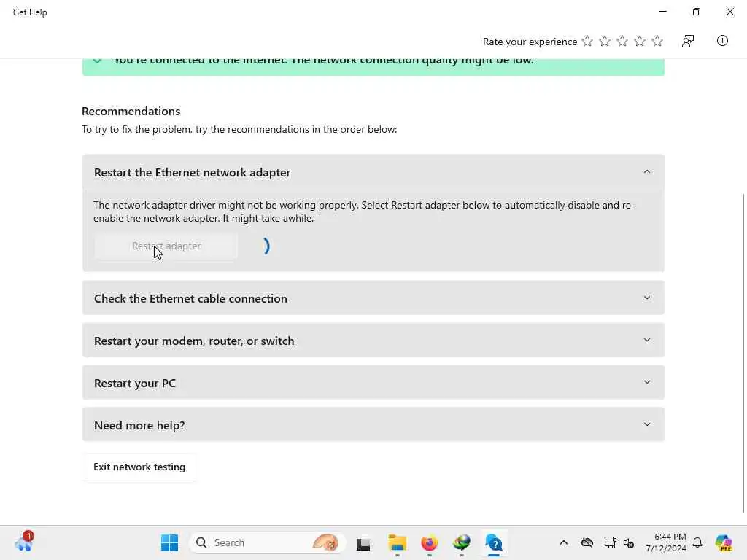This screenshot has width=747, height=560.
Task: Click the vertical scrollbar of Get Help
Action: click(743, 354)
